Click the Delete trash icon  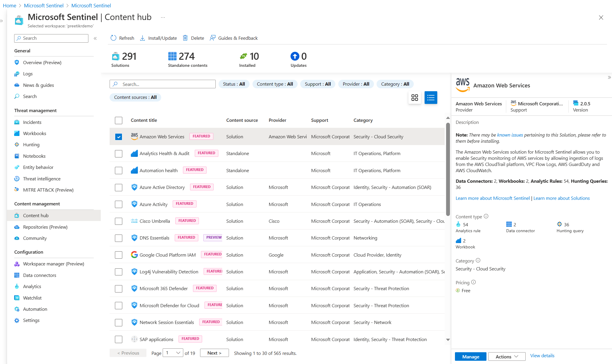[185, 38]
